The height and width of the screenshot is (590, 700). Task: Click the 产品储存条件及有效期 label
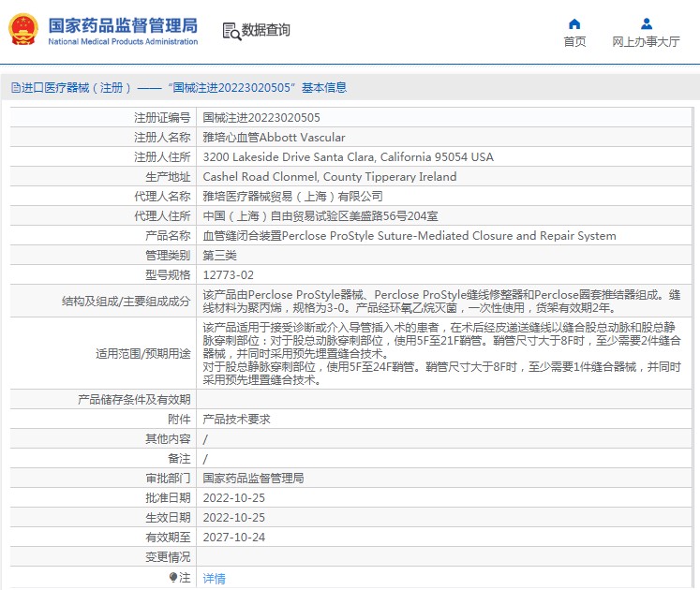(134, 400)
